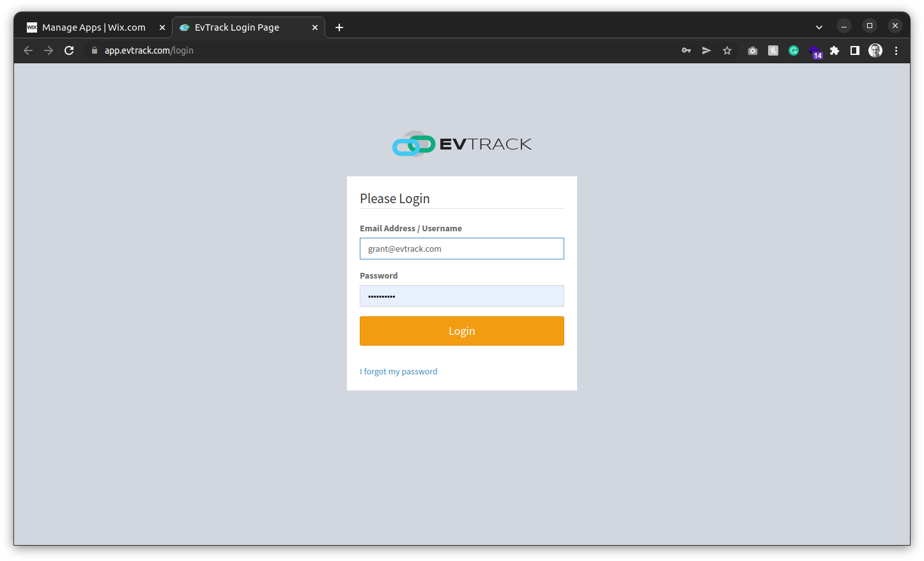Focus the Password field
924x561 pixels.
coord(462,296)
